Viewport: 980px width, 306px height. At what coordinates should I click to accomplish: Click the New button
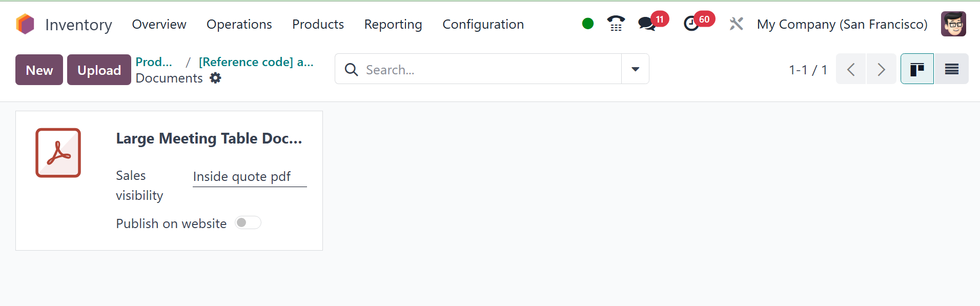[x=39, y=70]
